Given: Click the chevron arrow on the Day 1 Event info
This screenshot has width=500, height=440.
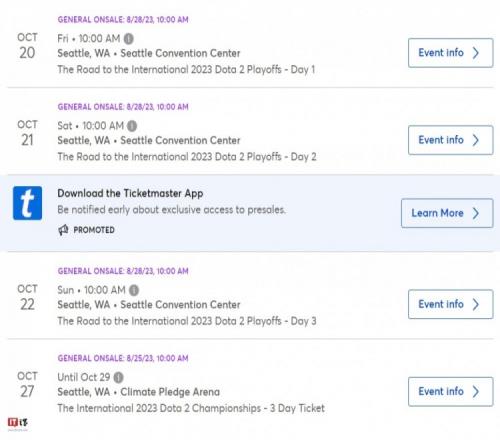Looking at the screenshot, I should [x=476, y=53].
